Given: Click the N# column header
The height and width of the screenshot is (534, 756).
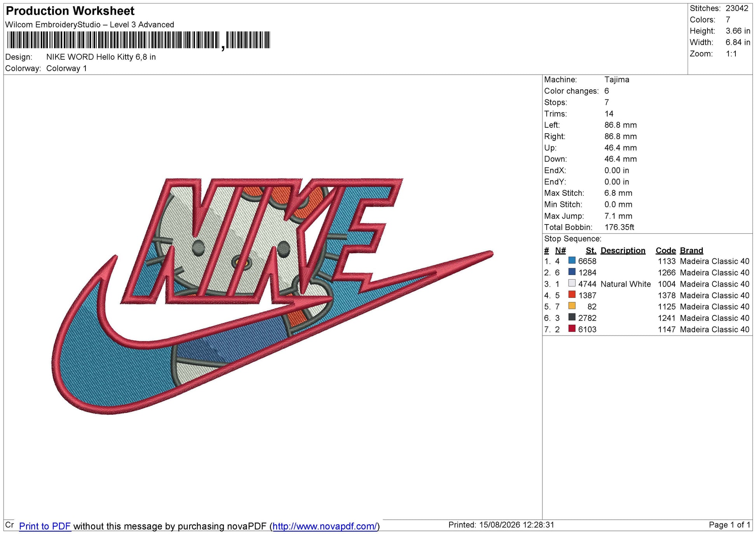Looking at the screenshot, I should 560,250.
